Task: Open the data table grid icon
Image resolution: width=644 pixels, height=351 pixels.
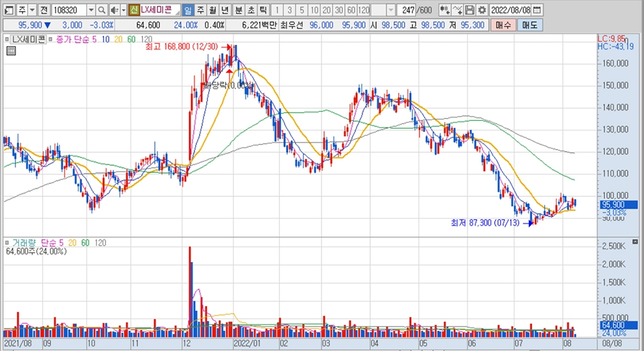Action: pos(11,51)
